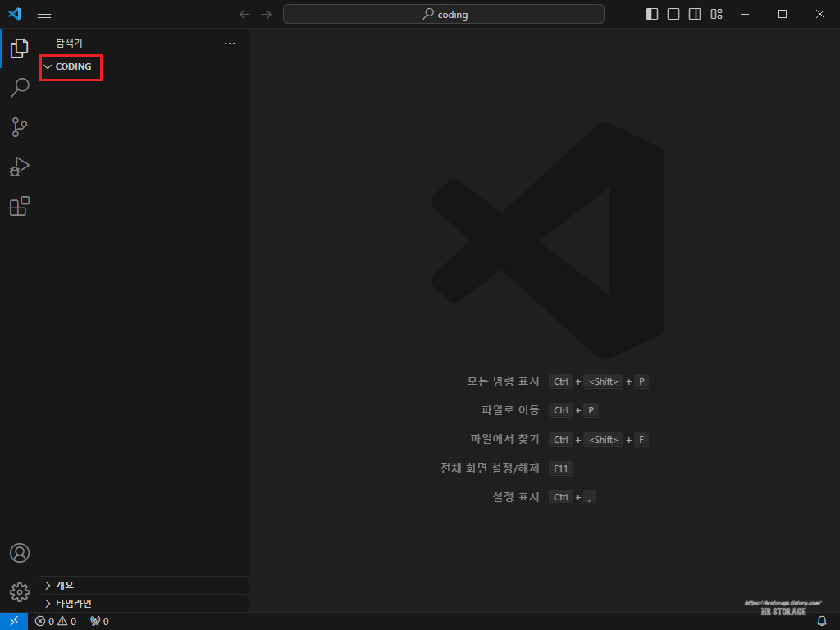Open the Customize Layout menu
Image resolution: width=840 pixels, height=630 pixels.
pyautogui.click(x=716, y=14)
